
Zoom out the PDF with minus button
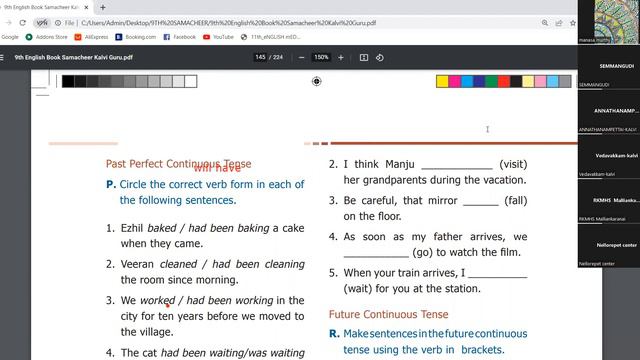pos(301,58)
